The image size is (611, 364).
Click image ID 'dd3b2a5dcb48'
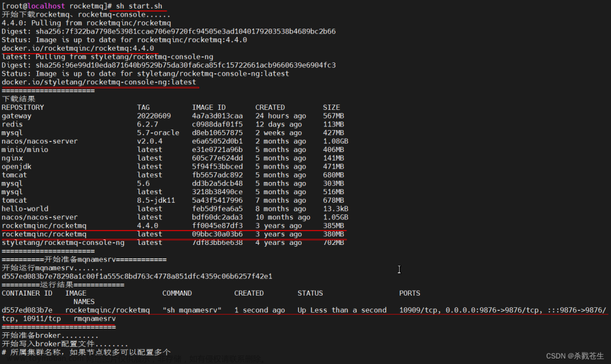click(217, 183)
